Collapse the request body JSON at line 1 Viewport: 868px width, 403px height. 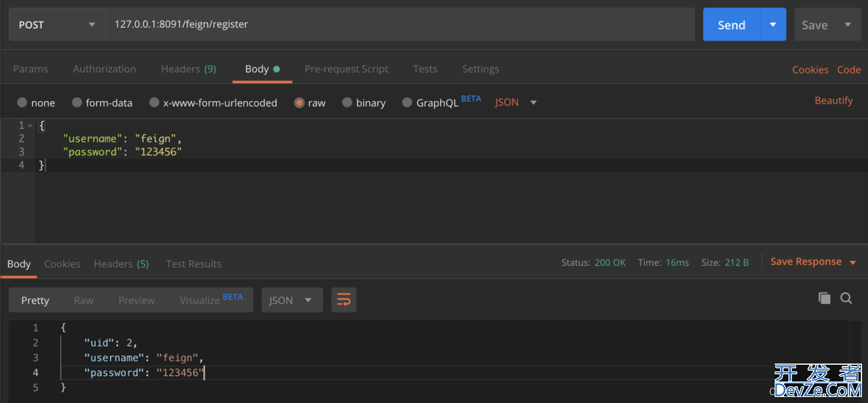(30, 126)
